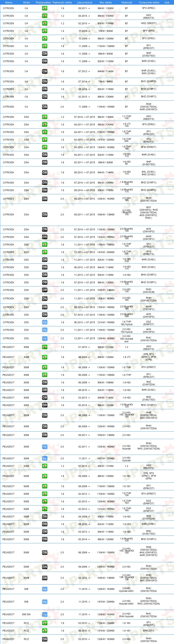The image size is (174, 644).
Task: Click hybrid Hy icon in Peugeot 508 147kW / 200KM row
Action: 45,602
